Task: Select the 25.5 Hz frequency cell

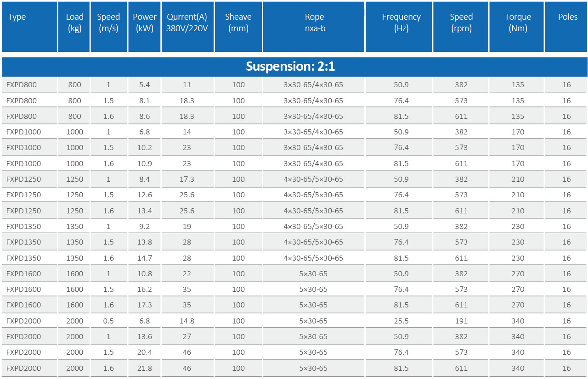Action: point(401,321)
